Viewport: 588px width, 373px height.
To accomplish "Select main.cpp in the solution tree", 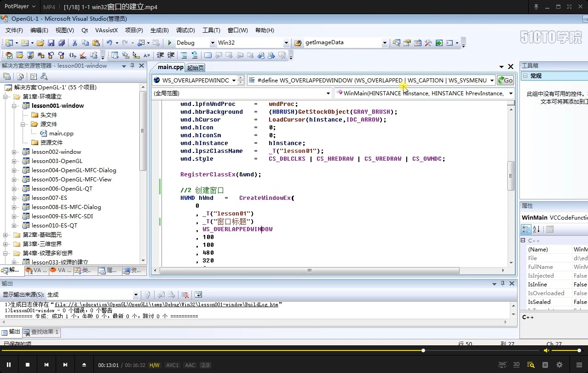I will [61, 134].
